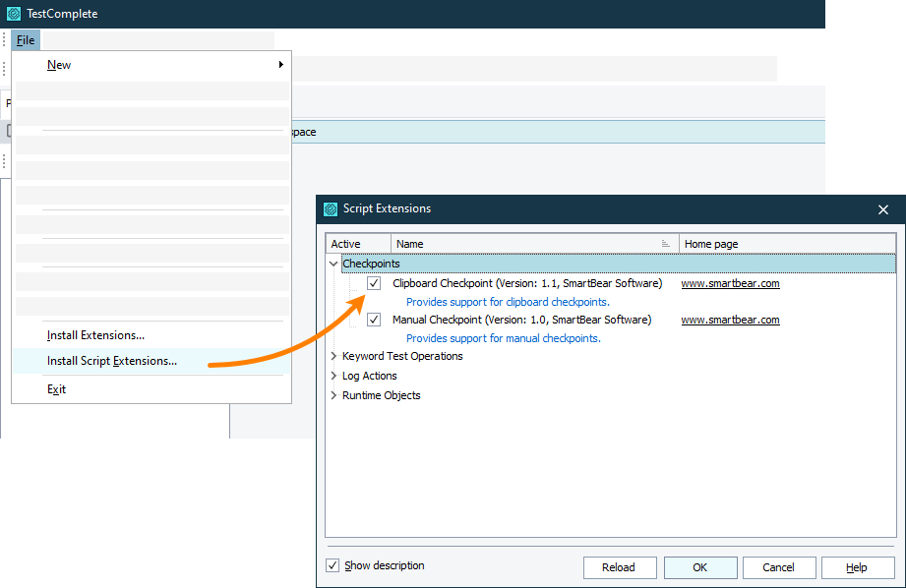The image size is (906, 588).
Task: Click the Home page column header
Action: (710, 243)
